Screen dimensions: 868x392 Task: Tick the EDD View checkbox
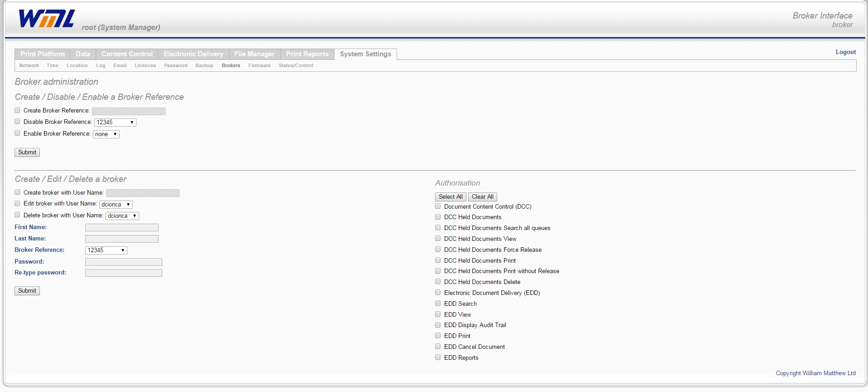tap(438, 314)
